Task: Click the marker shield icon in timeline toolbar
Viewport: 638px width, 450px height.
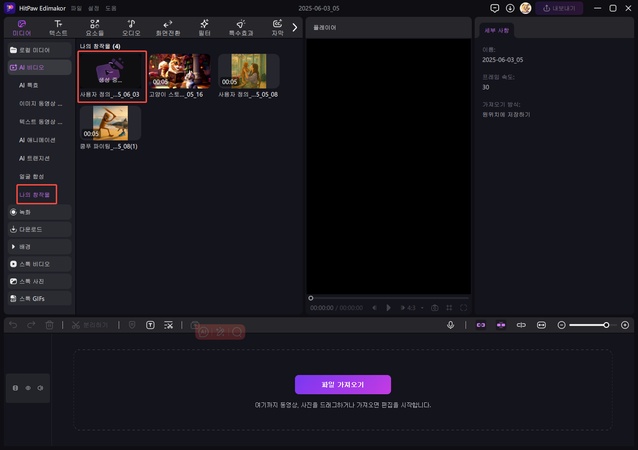Action: coord(132,325)
